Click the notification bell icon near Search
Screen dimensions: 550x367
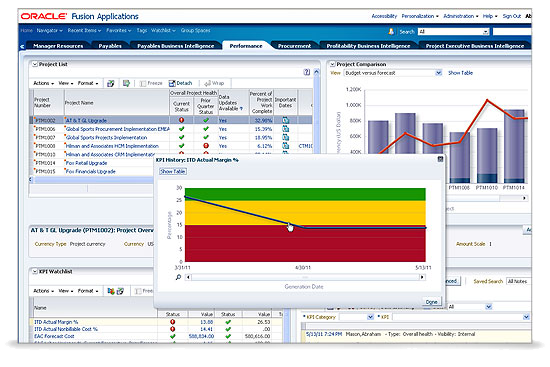(x=391, y=32)
